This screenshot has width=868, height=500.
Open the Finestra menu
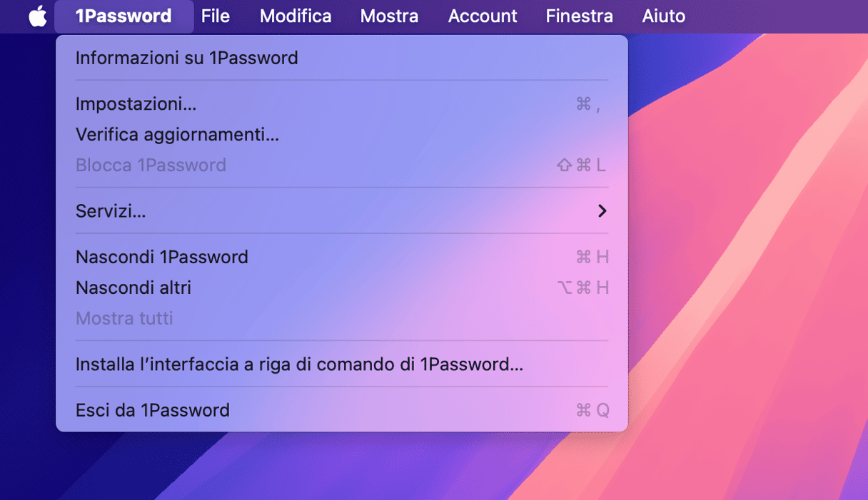579,16
